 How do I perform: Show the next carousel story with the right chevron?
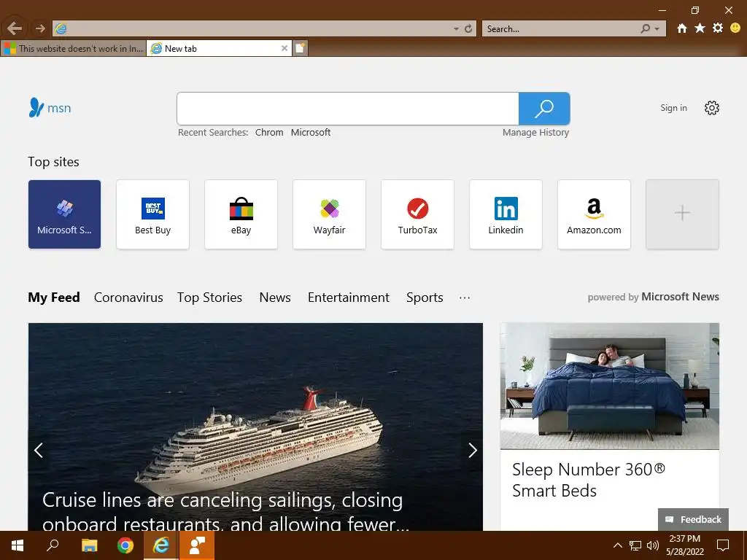tap(472, 450)
